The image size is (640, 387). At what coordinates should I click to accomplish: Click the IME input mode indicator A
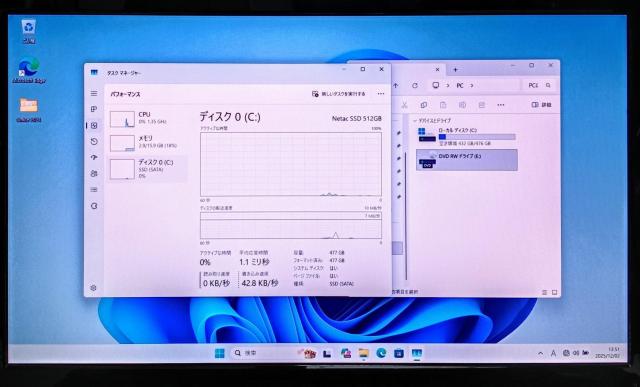click(553, 353)
